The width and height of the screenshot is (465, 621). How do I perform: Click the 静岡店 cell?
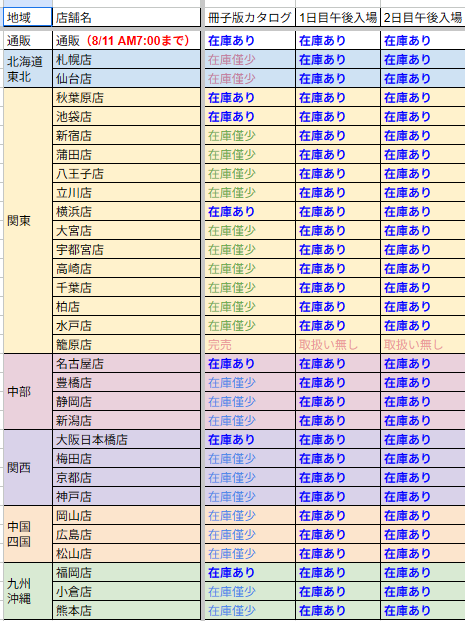126,402
